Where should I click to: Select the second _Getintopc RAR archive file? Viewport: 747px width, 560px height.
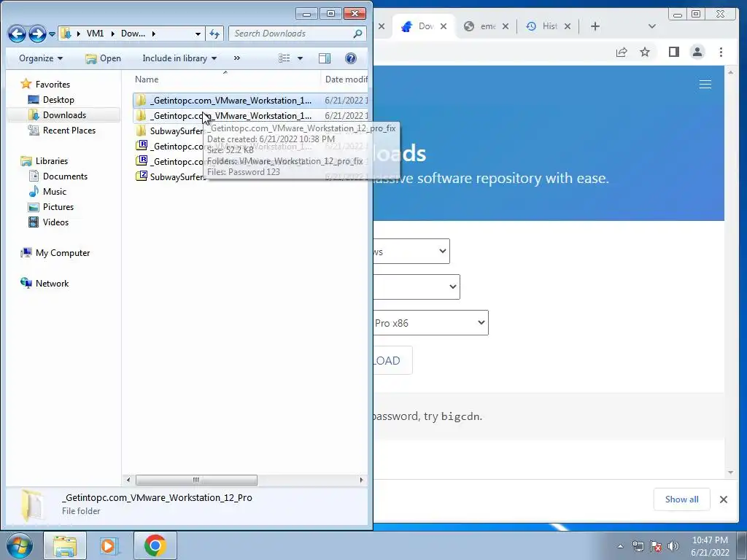click(169, 161)
